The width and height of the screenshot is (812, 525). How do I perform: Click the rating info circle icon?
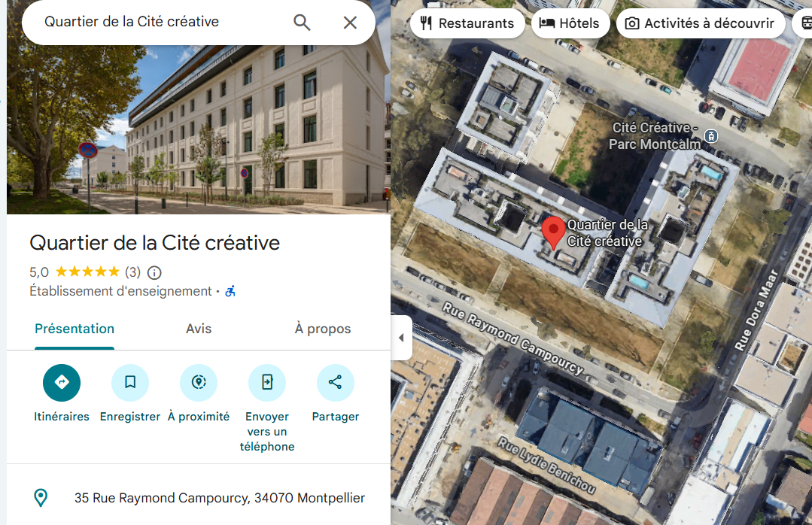click(x=154, y=272)
